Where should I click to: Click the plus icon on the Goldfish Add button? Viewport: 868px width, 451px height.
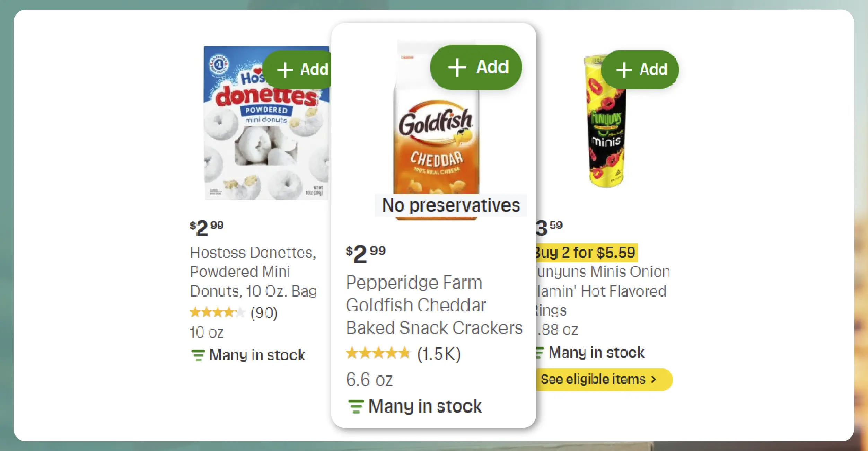click(458, 67)
